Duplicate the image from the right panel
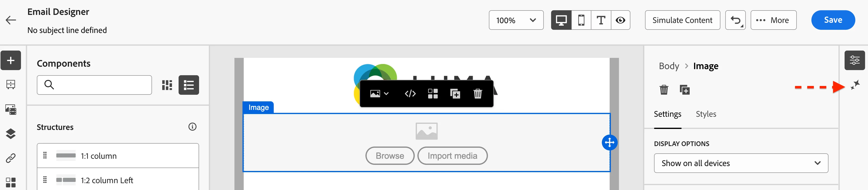868x190 pixels. tap(685, 90)
